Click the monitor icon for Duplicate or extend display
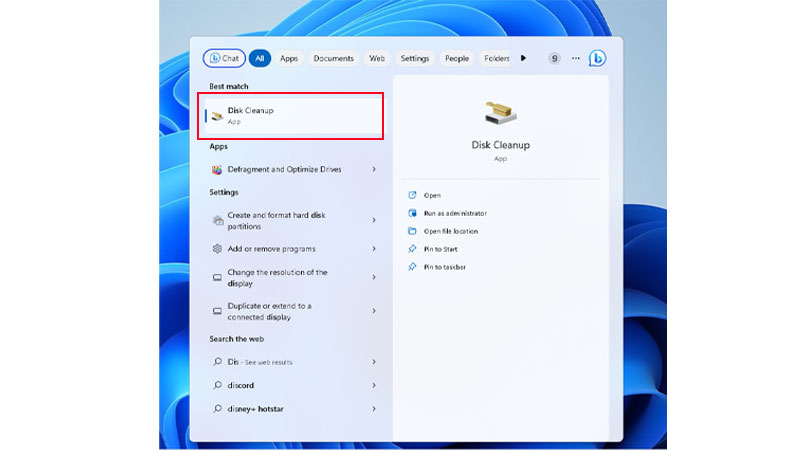Image resolution: width=800 pixels, height=450 pixels. point(217,311)
